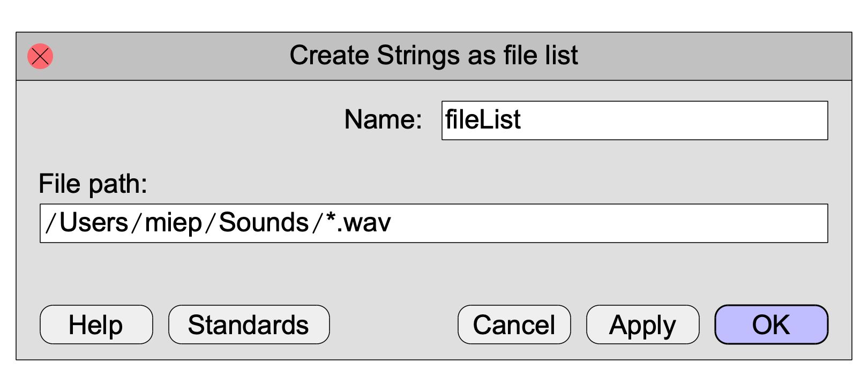Click the miep folder in file path
Viewport: 868px width, 392px height.
click(x=173, y=223)
